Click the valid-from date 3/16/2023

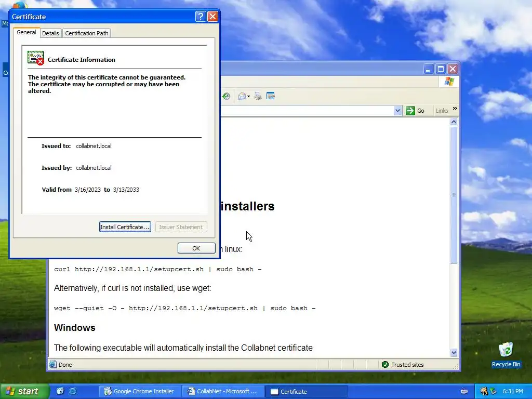pyautogui.click(x=87, y=190)
